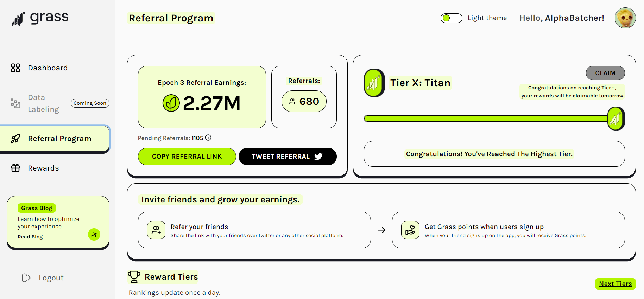644x299 pixels.
Task: Copy the referral link
Action: pos(187,157)
